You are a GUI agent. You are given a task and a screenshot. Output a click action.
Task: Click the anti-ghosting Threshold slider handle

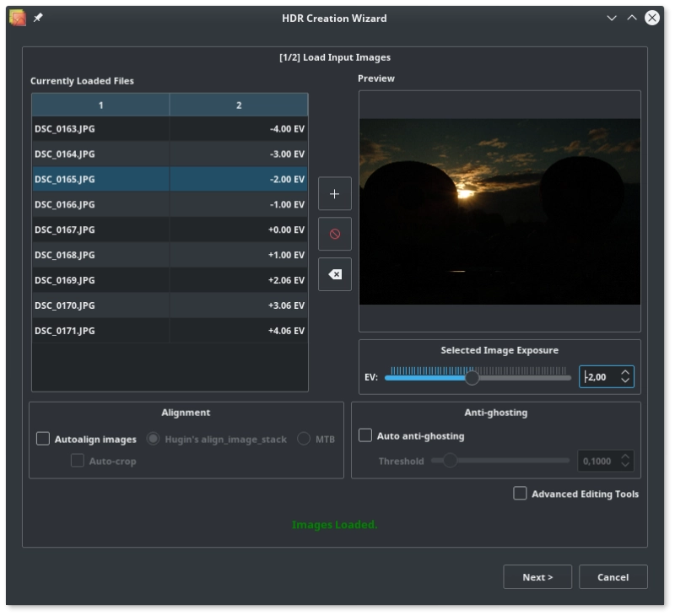pos(450,461)
